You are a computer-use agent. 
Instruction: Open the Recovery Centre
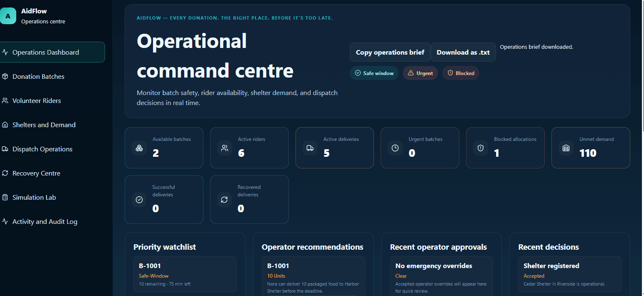(x=52, y=173)
